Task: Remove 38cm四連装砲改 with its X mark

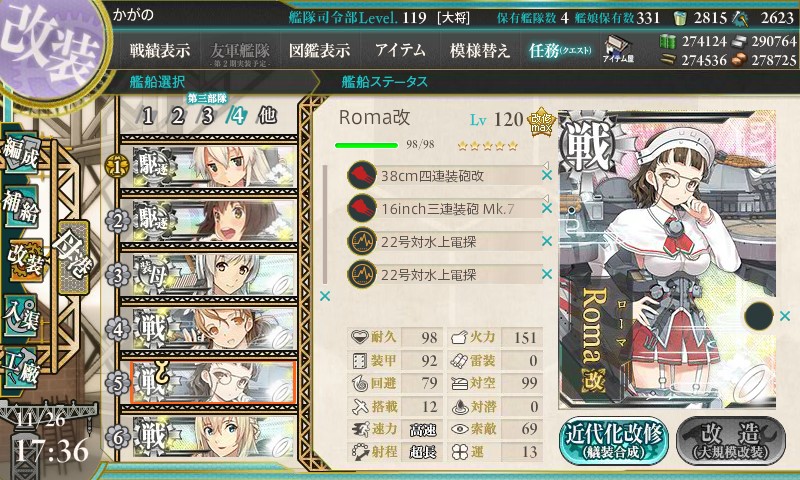Action: (547, 175)
